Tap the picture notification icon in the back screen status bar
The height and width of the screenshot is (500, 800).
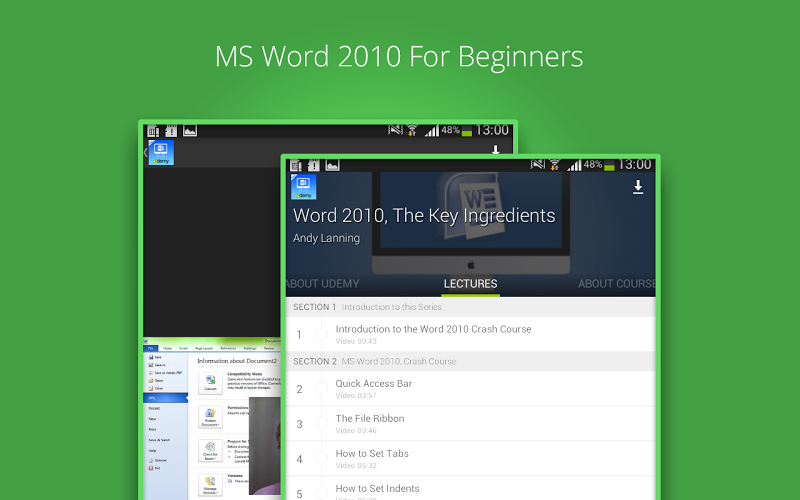190,131
